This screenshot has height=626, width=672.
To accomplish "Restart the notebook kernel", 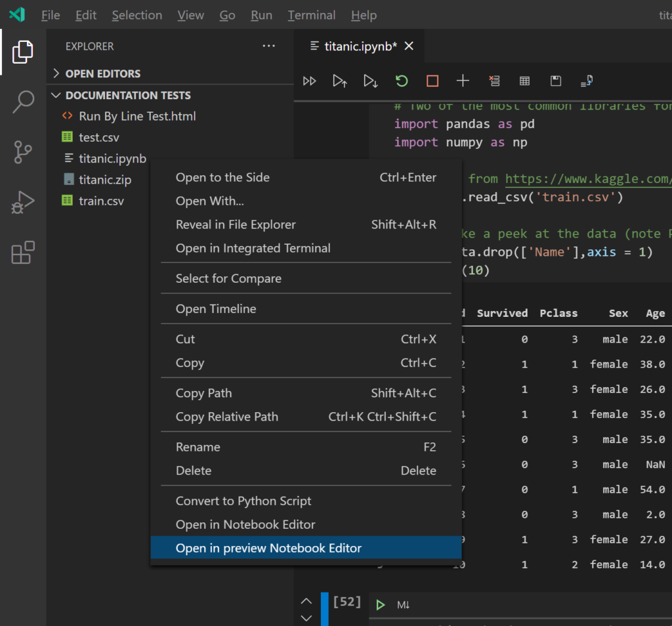I will tap(401, 81).
